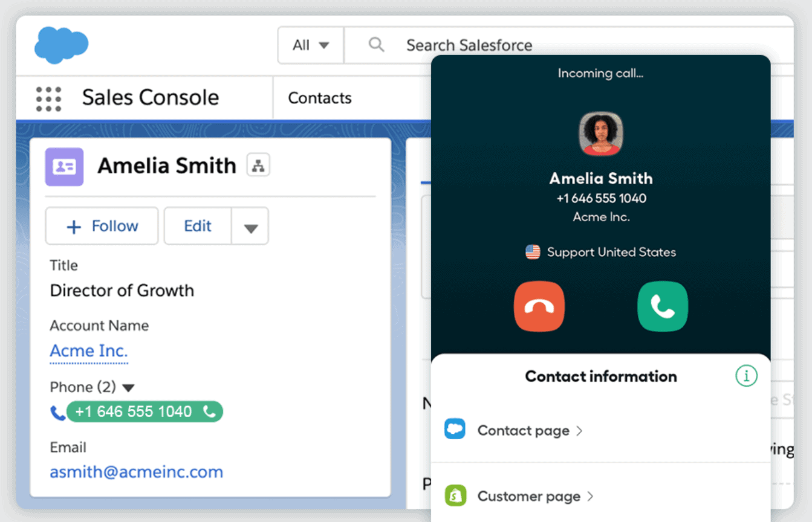Email asmith@acmeinc.com
The height and width of the screenshot is (522, 812).
pos(136,472)
